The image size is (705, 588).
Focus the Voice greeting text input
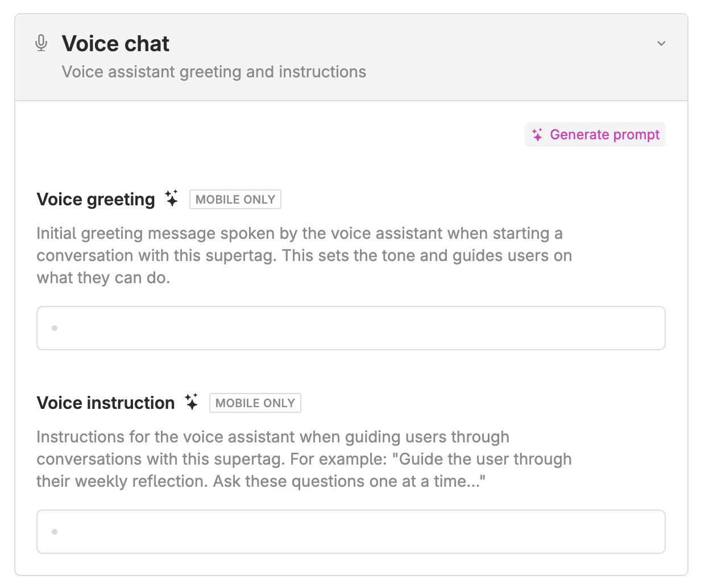pyautogui.click(x=351, y=328)
